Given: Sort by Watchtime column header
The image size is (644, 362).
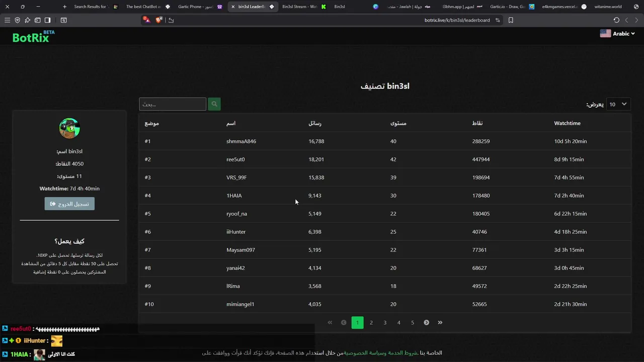Looking at the screenshot, I should (567, 123).
